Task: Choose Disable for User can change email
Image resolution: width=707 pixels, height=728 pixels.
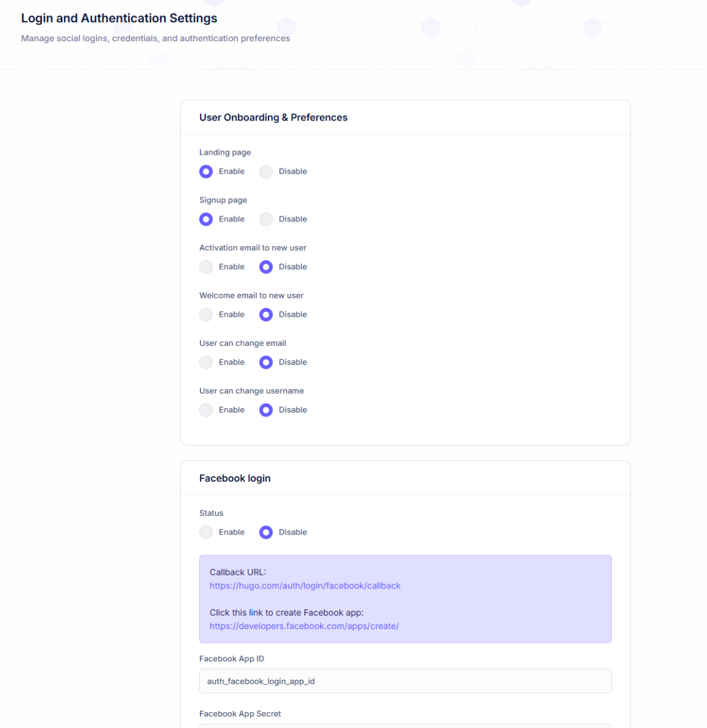Action: pyautogui.click(x=266, y=362)
